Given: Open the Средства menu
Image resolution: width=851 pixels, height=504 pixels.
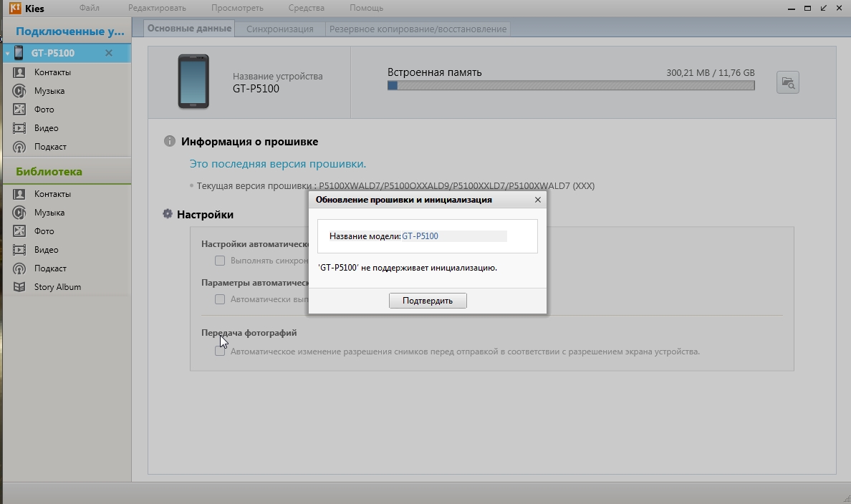Looking at the screenshot, I should (306, 8).
